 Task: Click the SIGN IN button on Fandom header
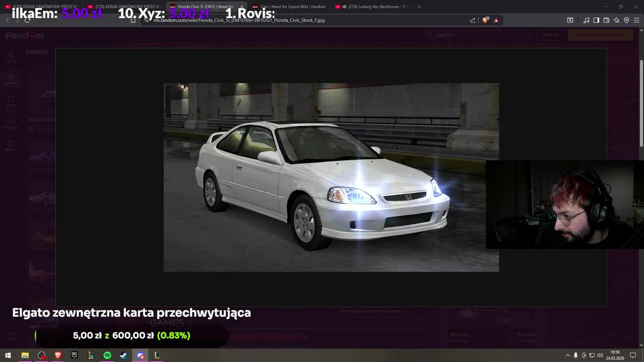550,35
